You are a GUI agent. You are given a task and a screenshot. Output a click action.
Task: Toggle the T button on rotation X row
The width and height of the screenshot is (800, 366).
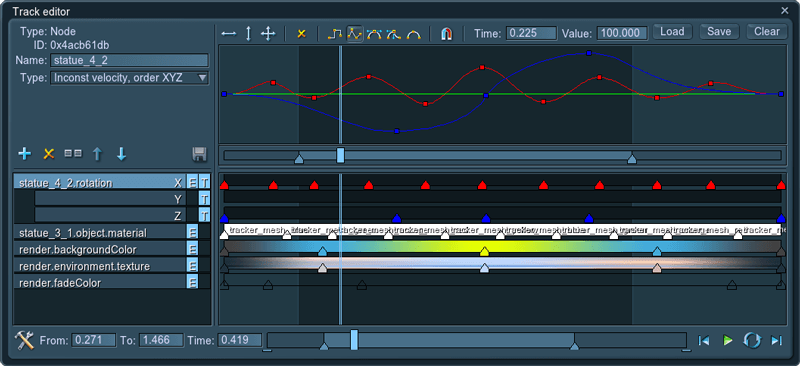pyautogui.click(x=205, y=182)
